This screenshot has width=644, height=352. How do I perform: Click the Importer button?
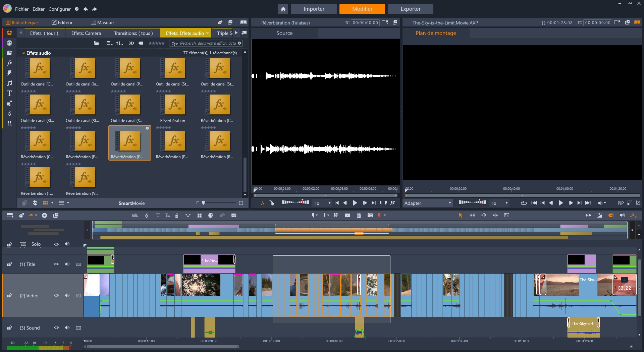pyautogui.click(x=314, y=9)
